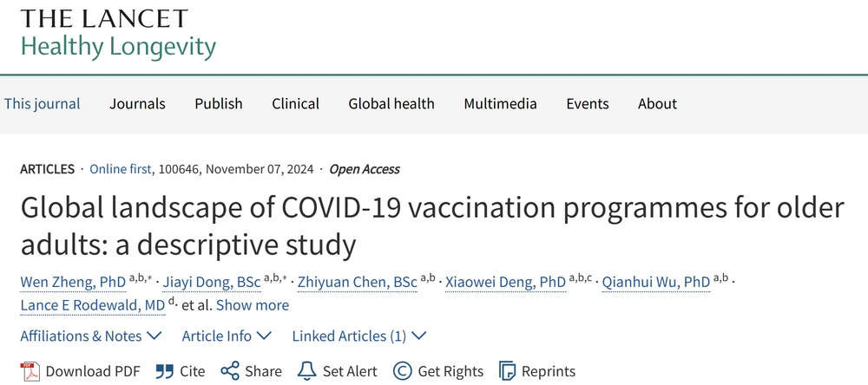View author Wen Zheng, PhD details
Viewport: 868px width, 385px height.
73,283
